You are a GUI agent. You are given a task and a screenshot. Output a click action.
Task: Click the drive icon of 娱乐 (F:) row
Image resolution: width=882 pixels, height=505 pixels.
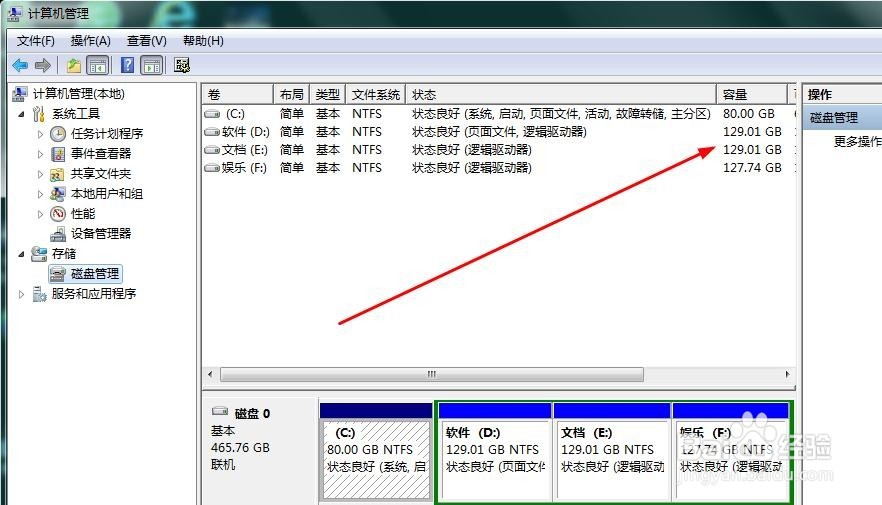(x=212, y=168)
